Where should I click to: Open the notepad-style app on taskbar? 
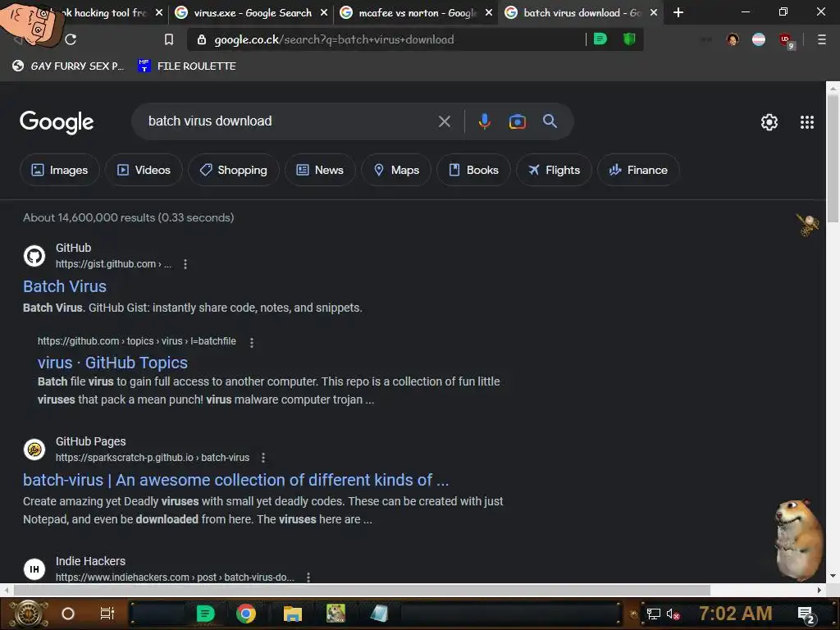379,614
